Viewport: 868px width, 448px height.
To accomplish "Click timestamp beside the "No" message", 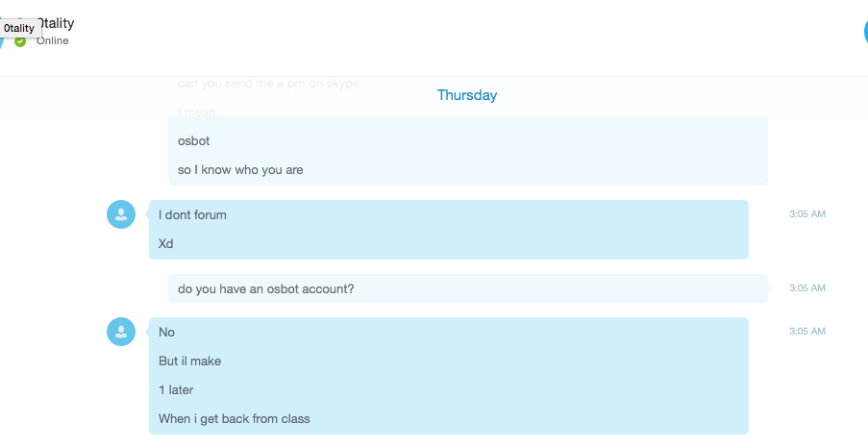I will 807,331.
